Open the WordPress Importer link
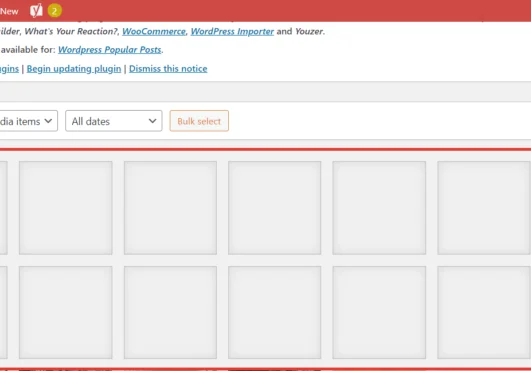 click(x=232, y=31)
